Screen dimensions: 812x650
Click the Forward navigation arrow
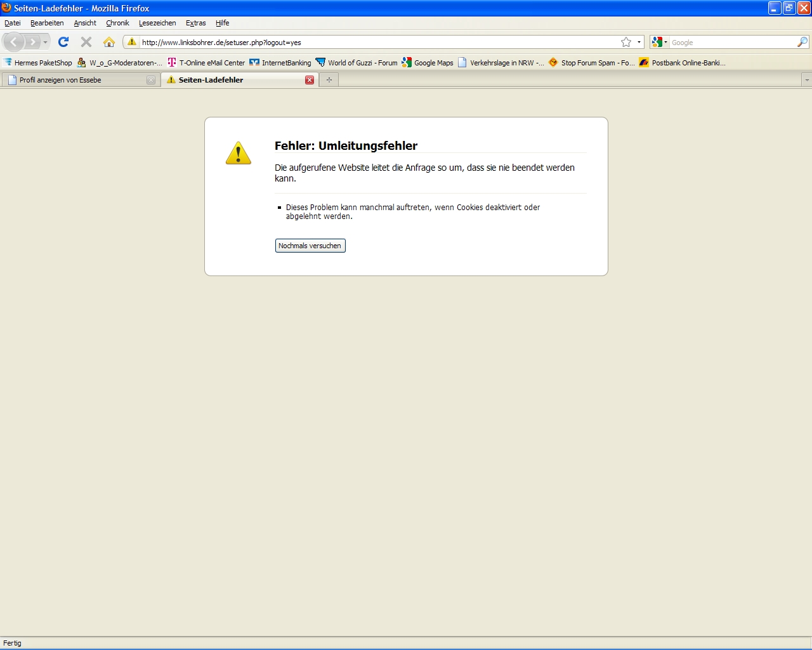pos(33,42)
